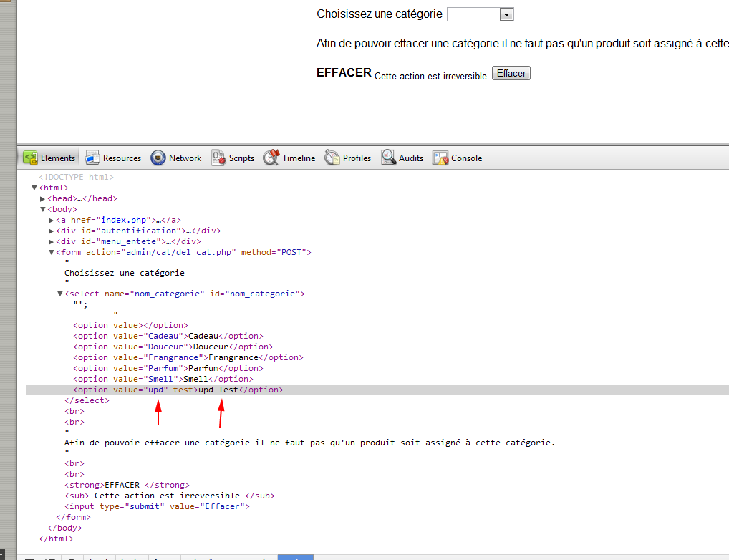Click the Effacer submit button
The height and width of the screenshot is (560, 729).
(511, 72)
